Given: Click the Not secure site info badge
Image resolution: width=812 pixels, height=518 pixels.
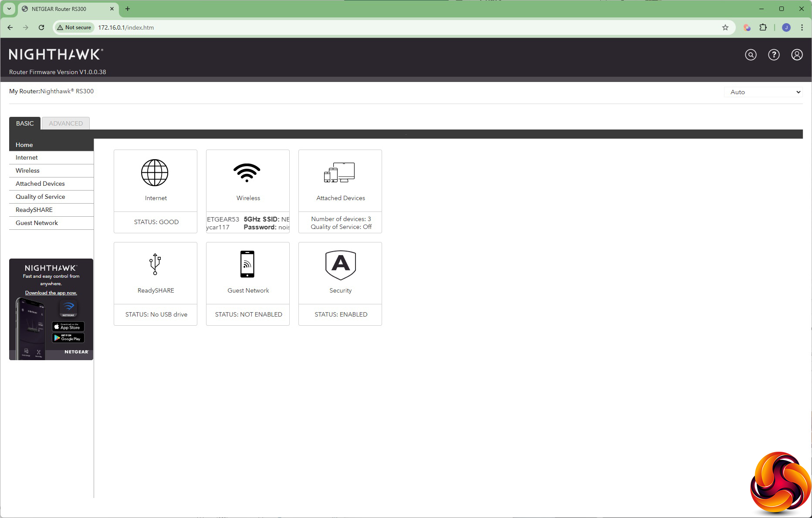Looking at the screenshot, I should (74, 27).
